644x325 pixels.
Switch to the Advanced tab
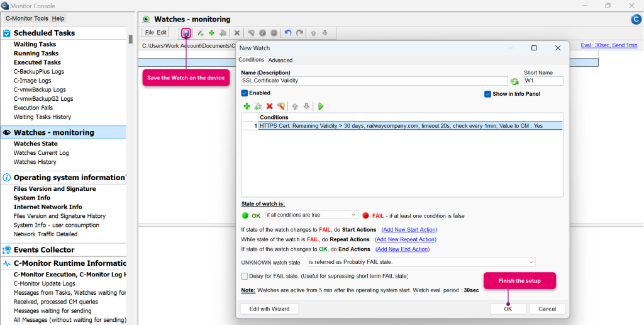click(280, 60)
